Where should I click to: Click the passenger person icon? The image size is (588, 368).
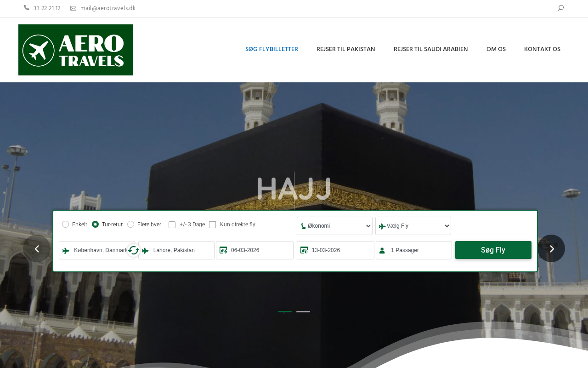point(382,251)
